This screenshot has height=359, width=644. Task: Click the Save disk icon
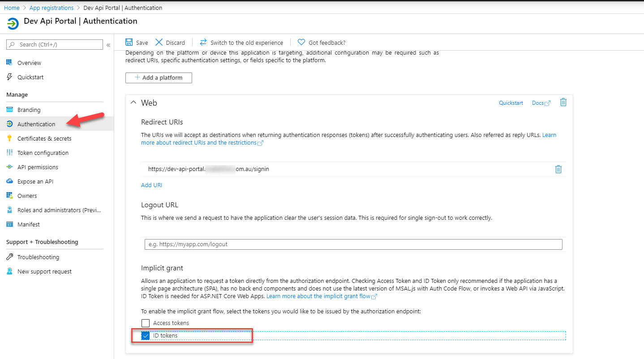pyautogui.click(x=129, y=42)
